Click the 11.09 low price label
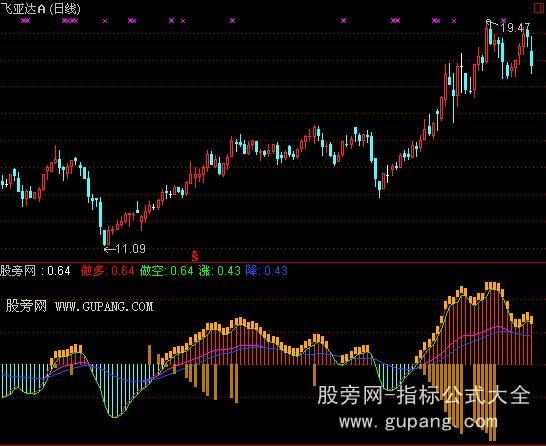 click(130, 249)
